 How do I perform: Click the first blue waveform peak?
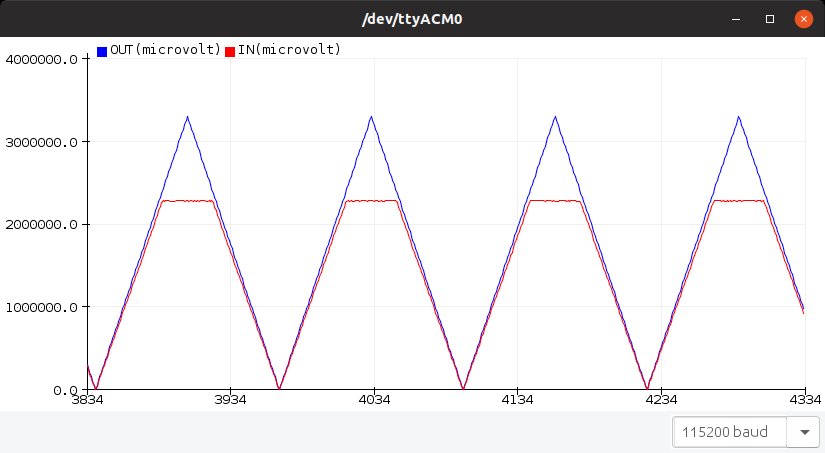pyautogui.click(x=187, y=117)
